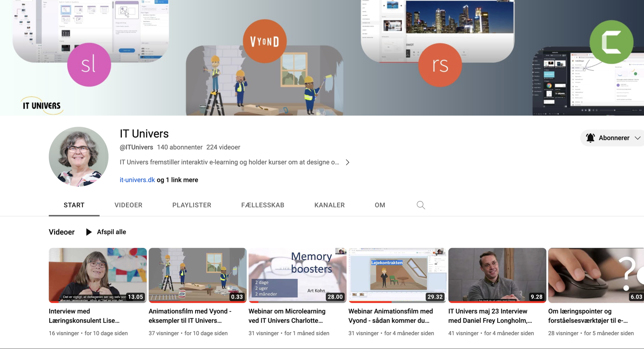Open the it-univers.dk link
The width and height of the screenshot is (644, 349).
point(137,180)
